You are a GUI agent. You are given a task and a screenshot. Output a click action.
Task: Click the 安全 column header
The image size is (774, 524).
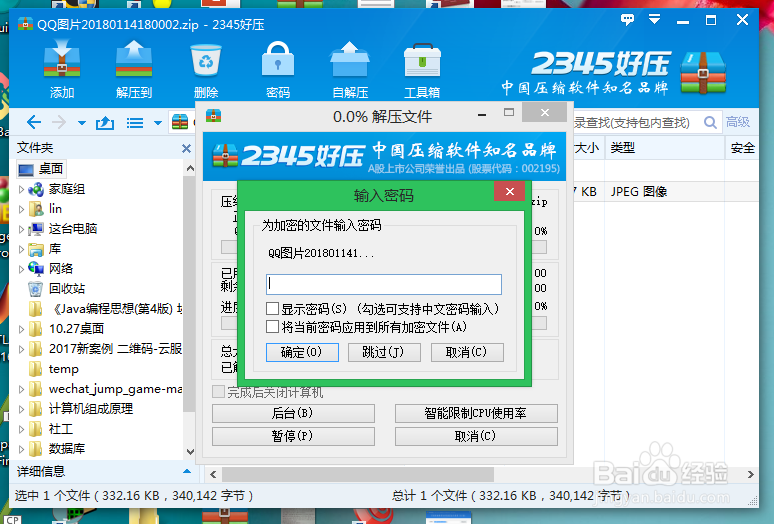pyautogui.click(x=742, y=148)
